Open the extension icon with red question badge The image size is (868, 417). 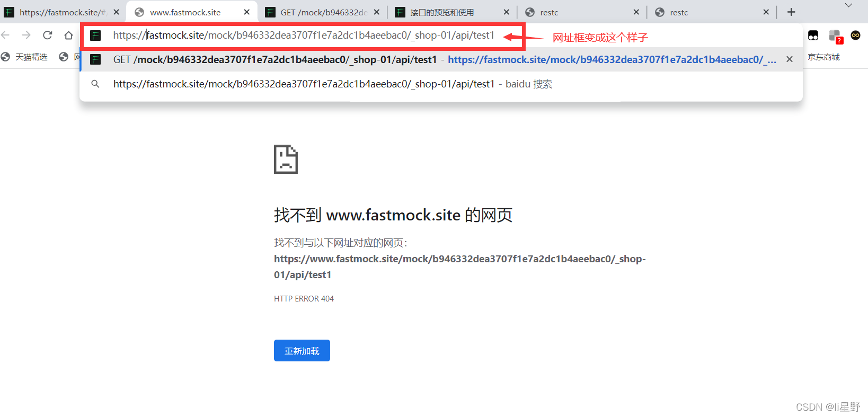(835, 36)
